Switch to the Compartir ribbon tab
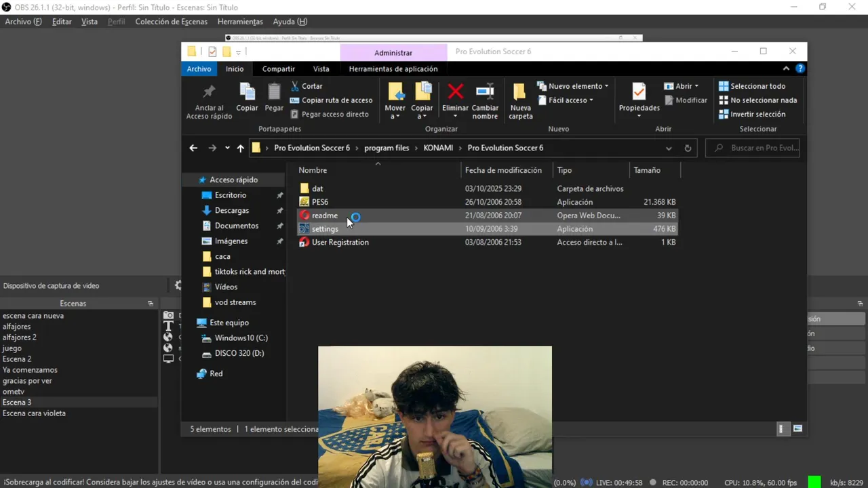868x488 pixels. click(x=279, y=68)
